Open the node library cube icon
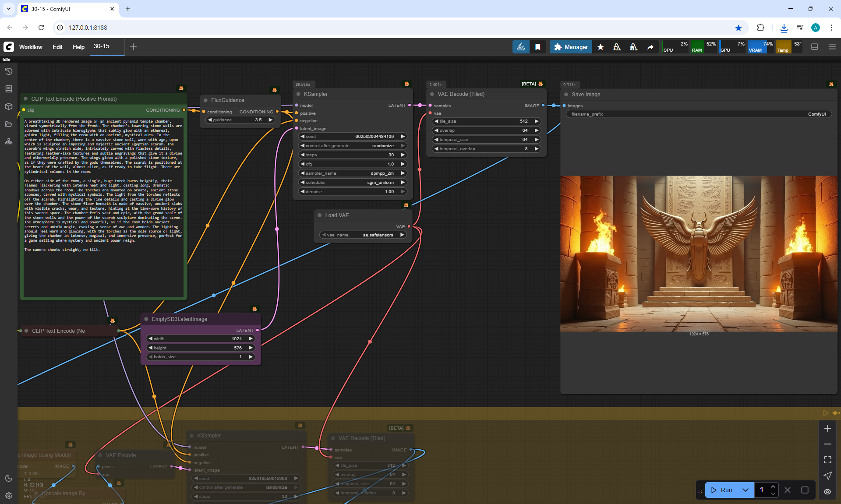This screenshot has height=504, width=841. (8, 106)
